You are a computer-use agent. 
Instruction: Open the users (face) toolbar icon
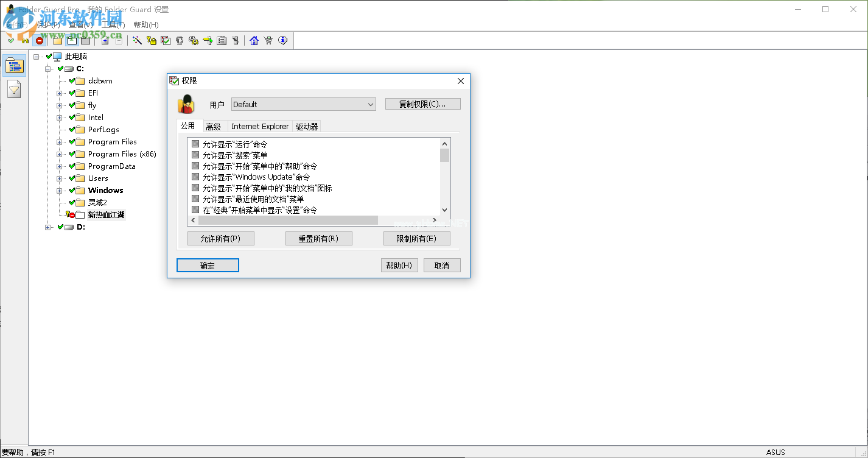click(180, 41)
